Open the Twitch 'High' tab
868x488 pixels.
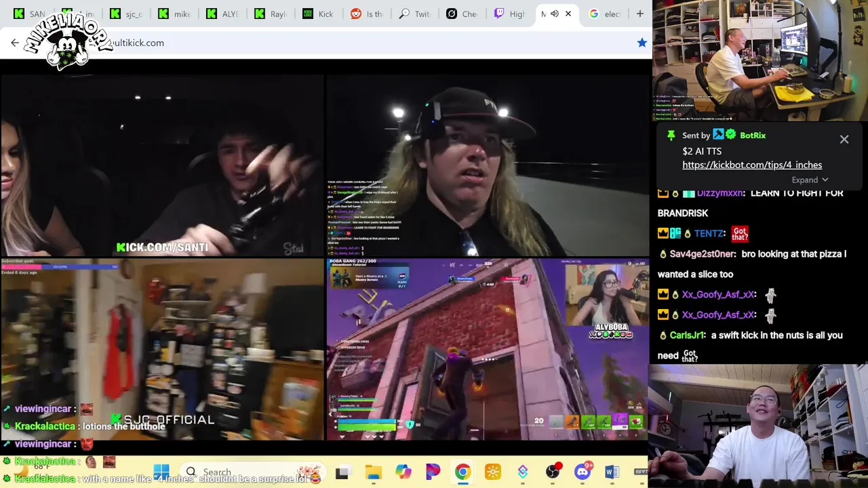(510, 14)
